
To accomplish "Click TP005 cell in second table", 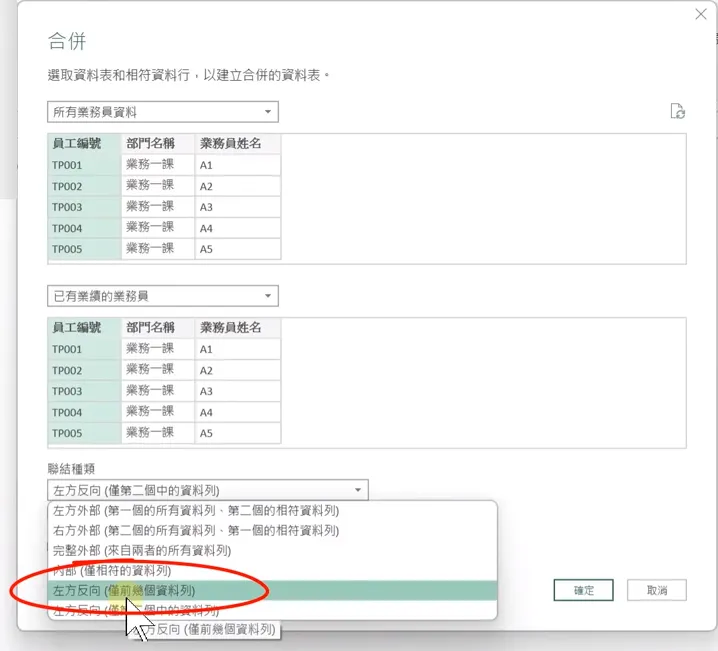I will pyautogui.click(x=84, y=433).
